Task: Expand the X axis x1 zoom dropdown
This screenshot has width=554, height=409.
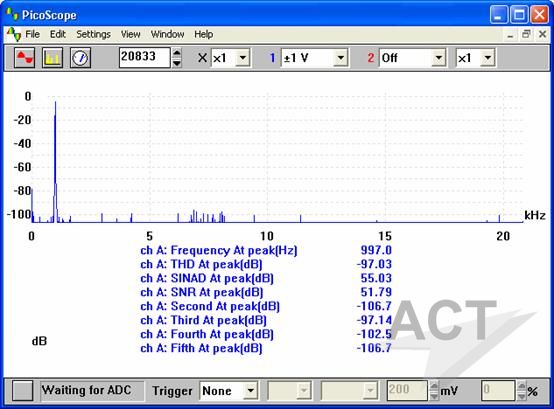Action: coord(243,58)
